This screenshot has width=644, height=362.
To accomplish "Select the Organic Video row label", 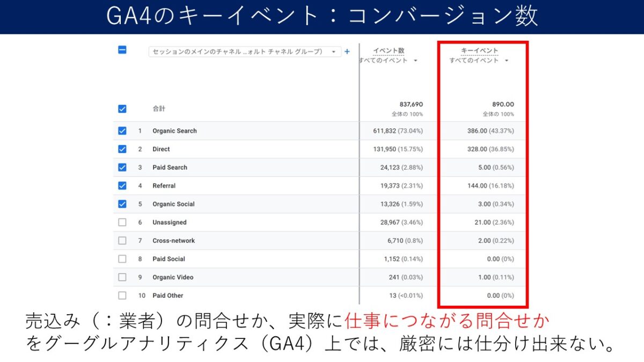I will pyautogui.click(x=173, y=277).
